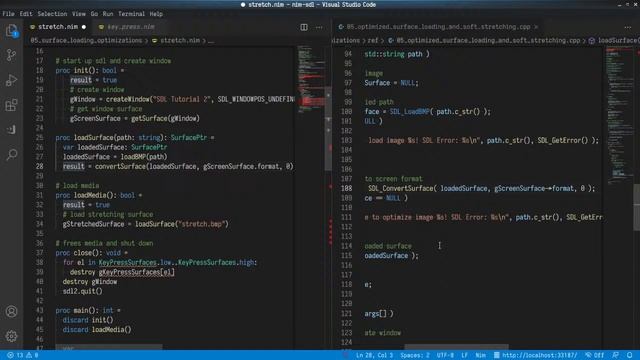The width and height of the screenshot is (640, 360).
Task: Click line number 108 in right editor
Action: click(346, 189)
